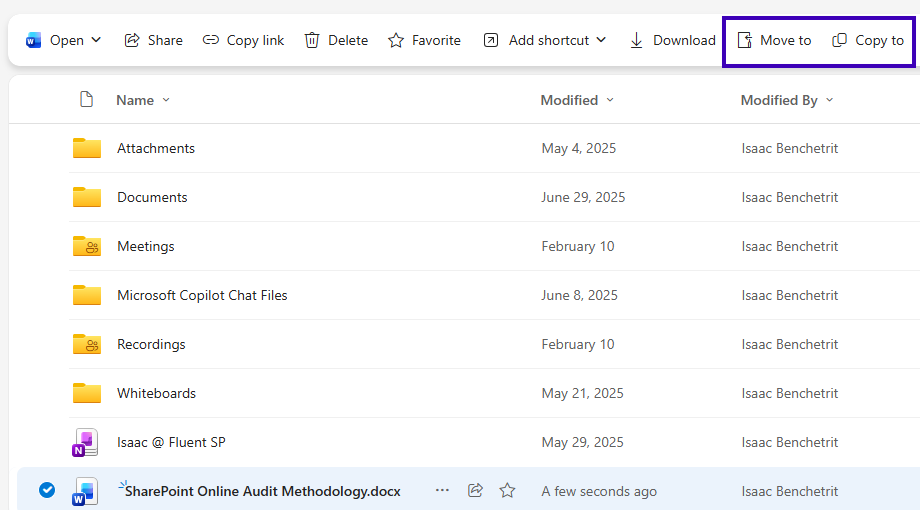Click Isaac Benchetrit in Audit Methodology row
The width and height of the screenshot is (920, 510).
tap(790, 492)
